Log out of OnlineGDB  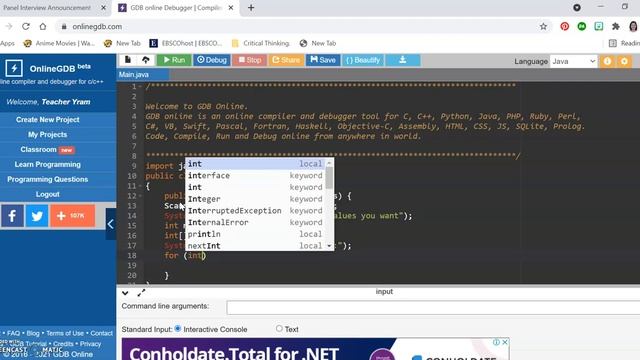pyautogui.click(x=48, y=194)
